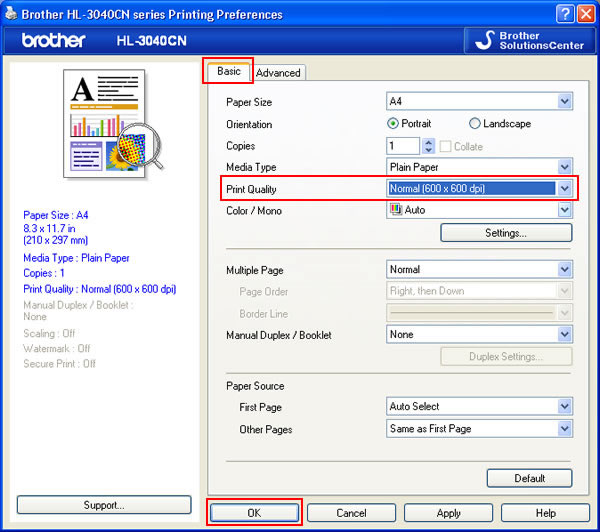Click the brother logo in header
The image size is (600, 532).
53,40
